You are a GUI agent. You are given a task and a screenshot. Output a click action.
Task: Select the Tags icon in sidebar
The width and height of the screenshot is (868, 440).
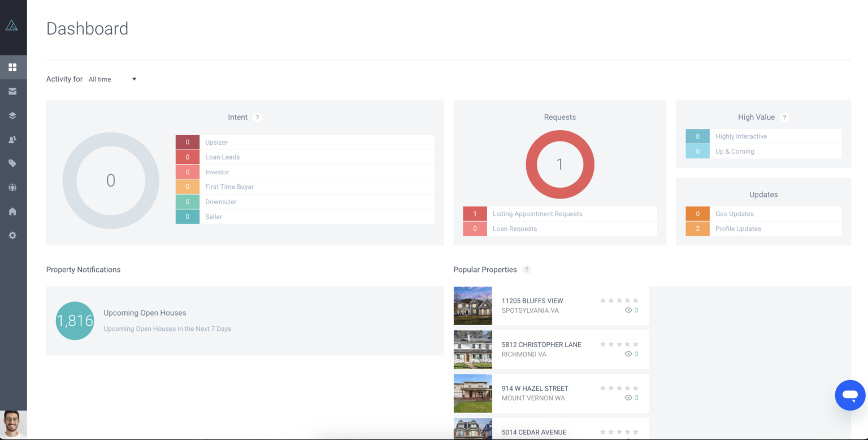point(12,163)
